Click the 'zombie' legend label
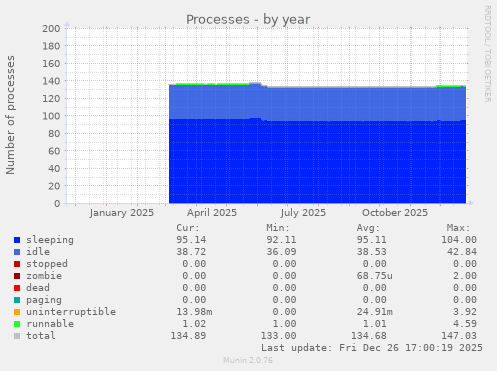Screen dimensions: 497x371 click(x=44, y=276)
